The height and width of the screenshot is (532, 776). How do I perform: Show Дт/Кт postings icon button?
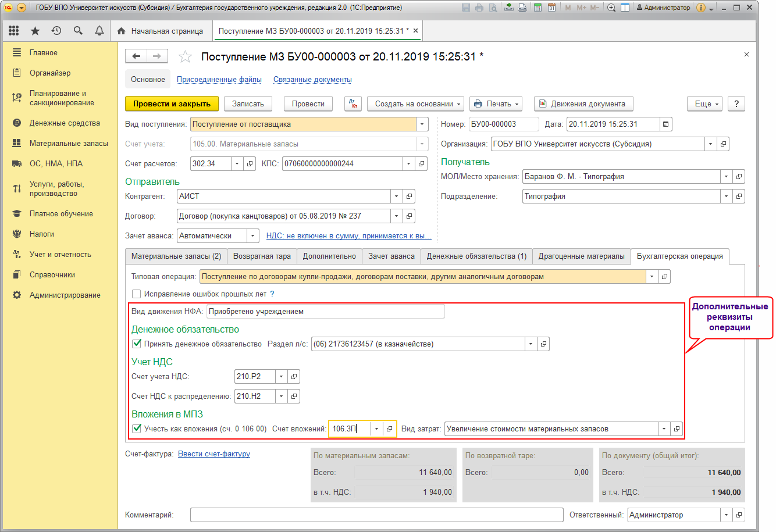coord(353,103)
